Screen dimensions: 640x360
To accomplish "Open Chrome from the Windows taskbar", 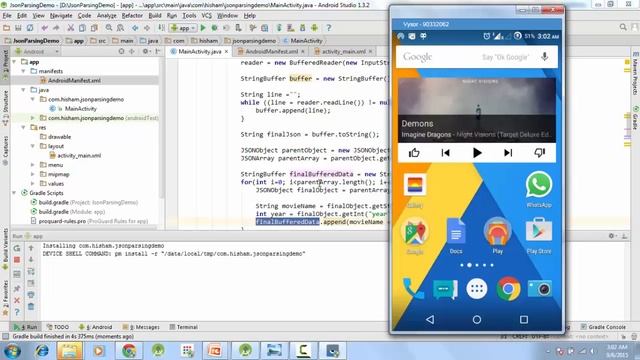I will 129,351.
